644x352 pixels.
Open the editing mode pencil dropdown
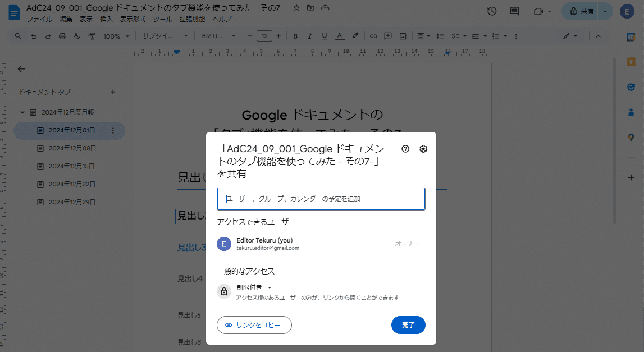click(570, 36)
